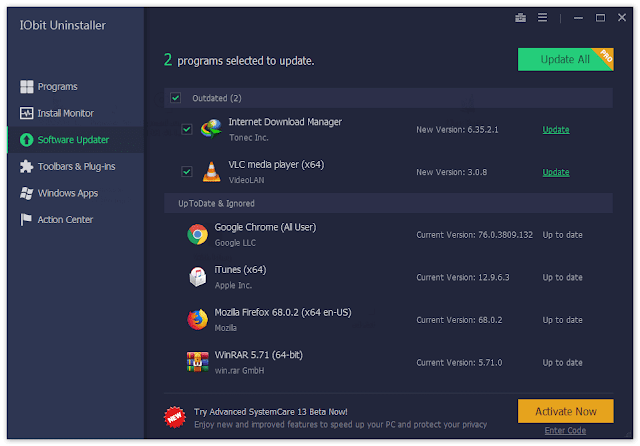Select iTunes (x64) row

tap(388, 277)
